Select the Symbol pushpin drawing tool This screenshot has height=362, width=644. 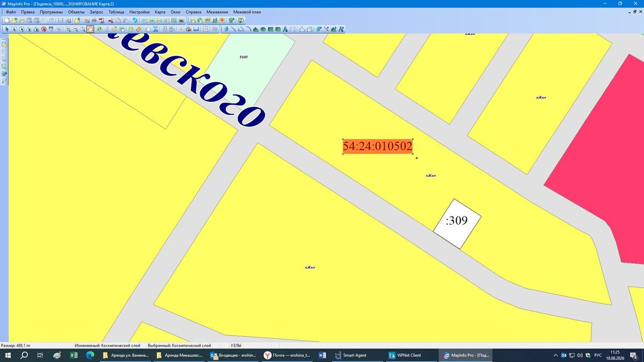coord(226,29)
